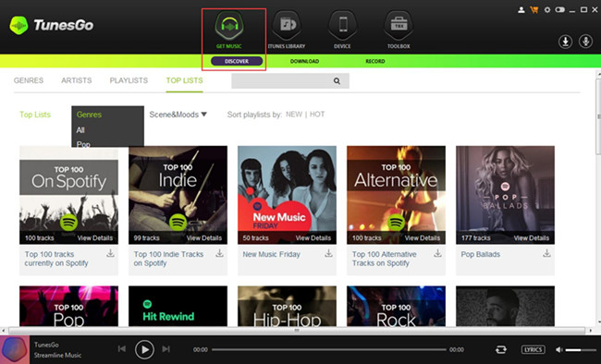Choose Pop in the Genres dropdown
The image size is (601, 364).
[x=83, y=144]
